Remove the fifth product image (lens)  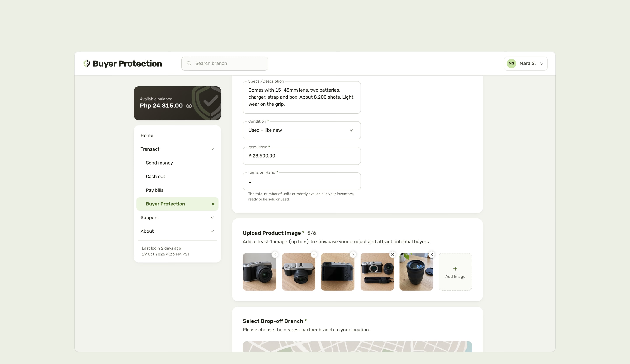pos(432,254)
